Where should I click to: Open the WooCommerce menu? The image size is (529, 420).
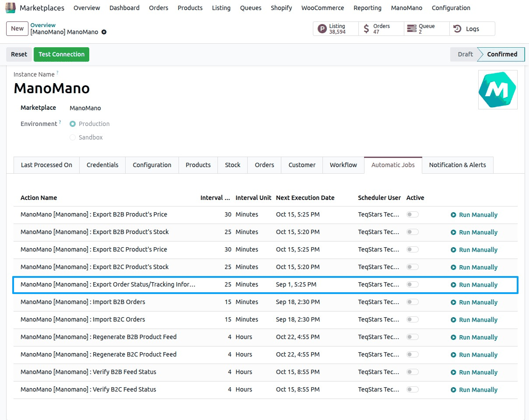pos(322,8)
